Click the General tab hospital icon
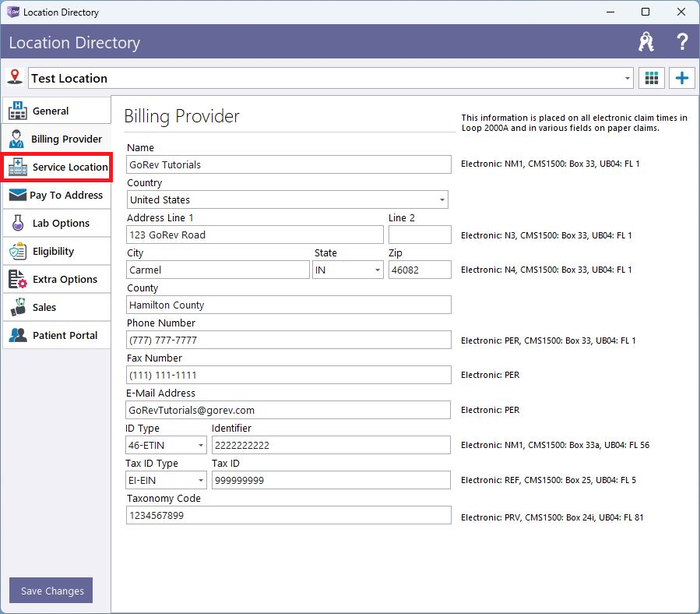The image size is (700, 614). (17, 111)
